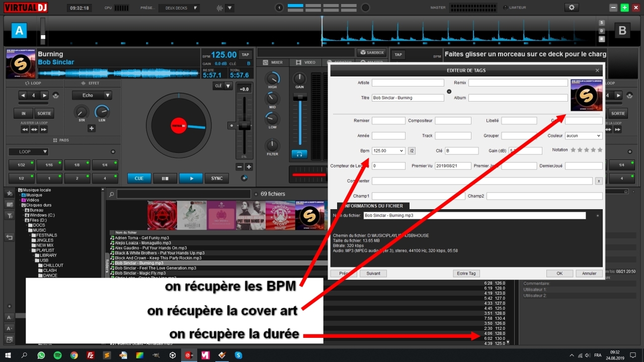The height and width of the screenshot is (362, 644).
Task: Increase pitch with plus button
Action: (249, 167)
